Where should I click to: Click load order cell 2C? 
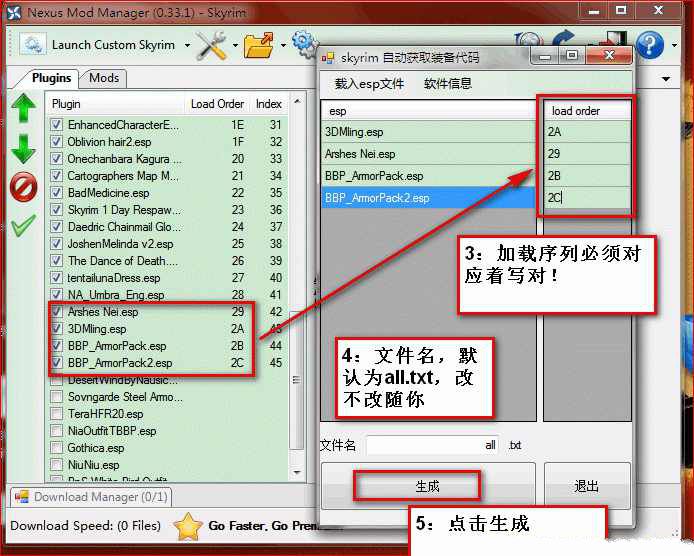(587, 197)
